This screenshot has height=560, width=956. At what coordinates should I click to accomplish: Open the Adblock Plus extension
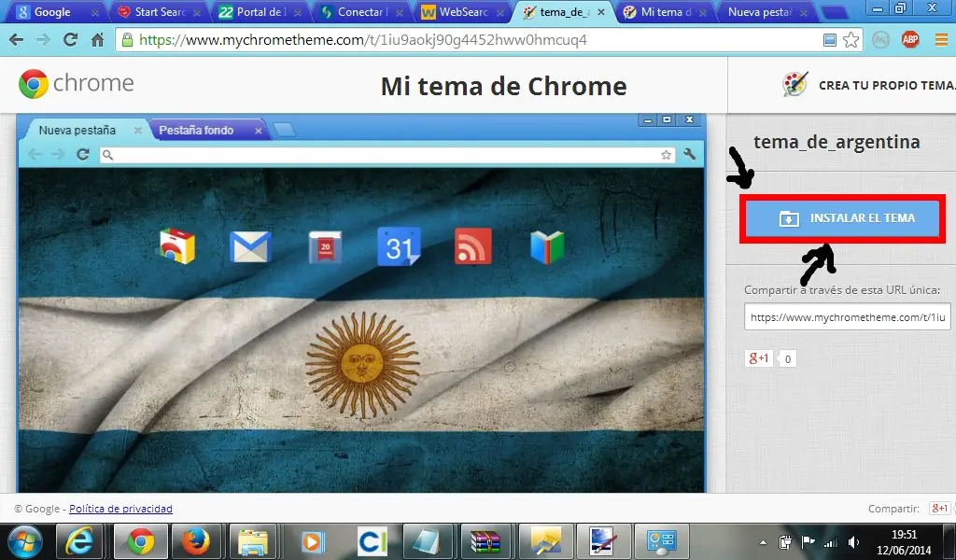tap(910, 40)
